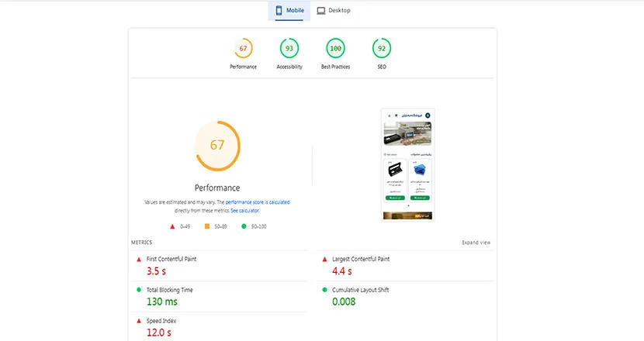Open the performance score is calculated link
The height and width of the screenshot is (341, 644).
click(258, 202)
